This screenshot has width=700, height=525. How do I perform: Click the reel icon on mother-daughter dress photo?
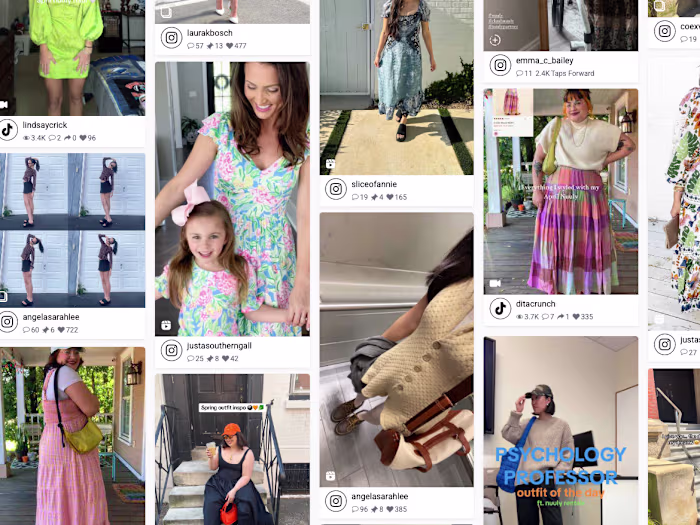point(166,325)
